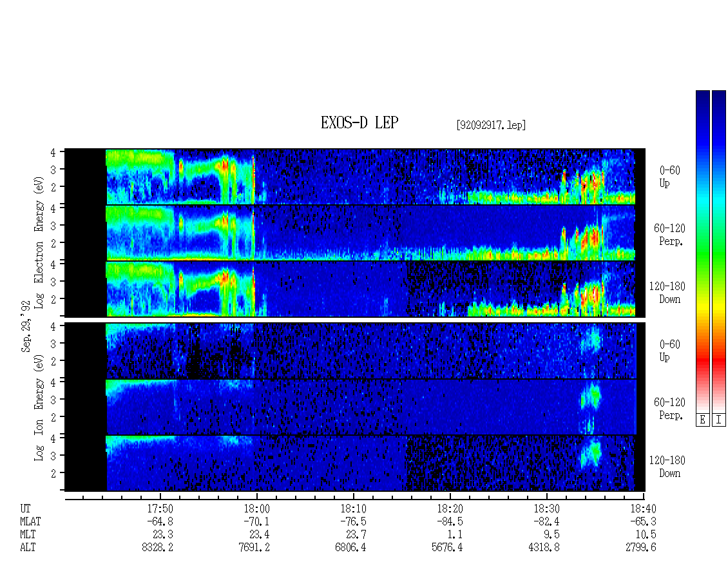Click the electron 60-120 Perp. spectrogram panel
Viewport: 728px width, 564px height.
[355, 233]
